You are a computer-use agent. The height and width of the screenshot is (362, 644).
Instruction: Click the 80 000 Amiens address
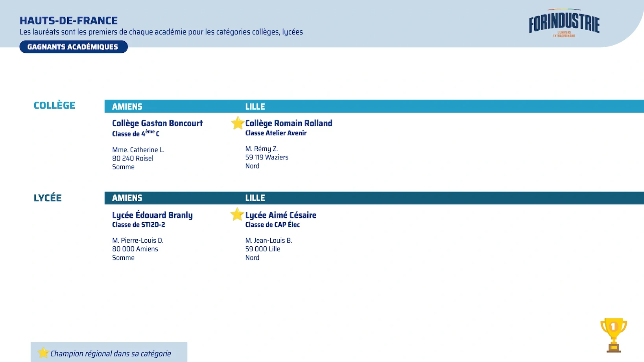pyautogui.click(x=135, y=249)
